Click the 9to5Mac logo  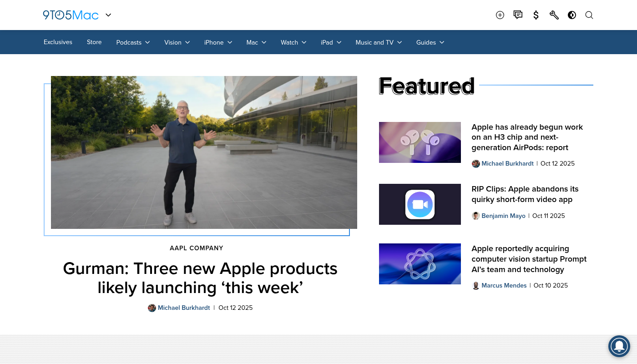[71, 15]
